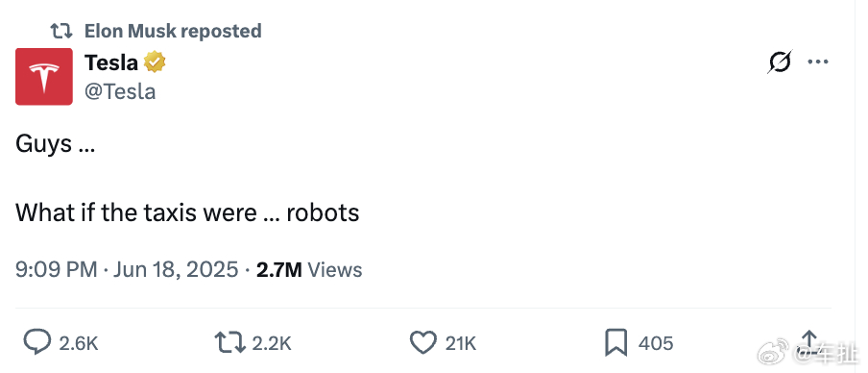Open the 9:09 PM timestamp link

(57, 270)
